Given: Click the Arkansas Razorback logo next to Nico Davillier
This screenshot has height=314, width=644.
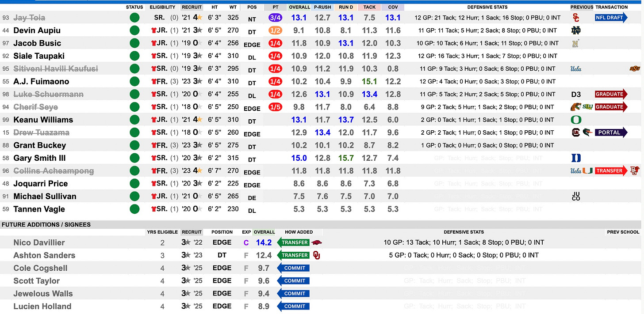Looking at the screenshot, I should click(316, 242).
